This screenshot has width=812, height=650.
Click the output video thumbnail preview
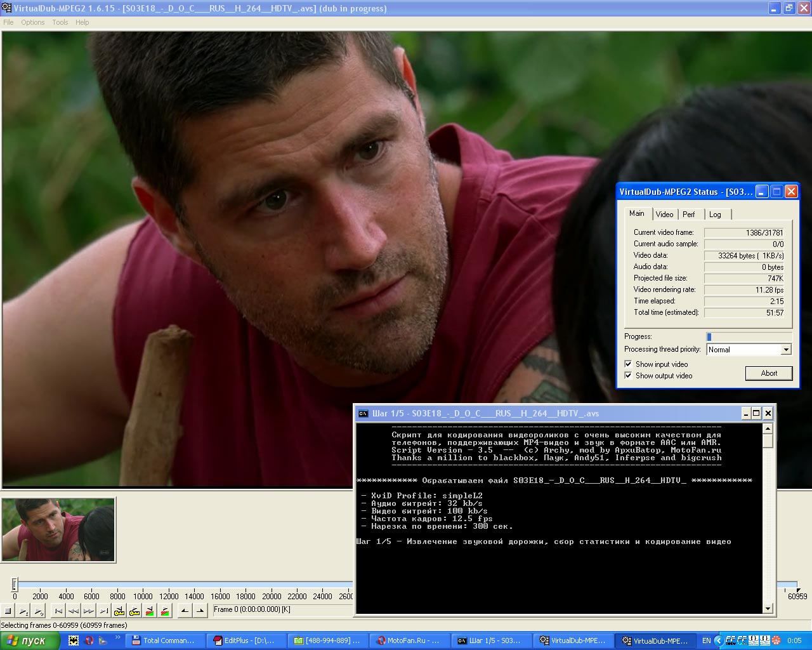[x=58, y=530]
